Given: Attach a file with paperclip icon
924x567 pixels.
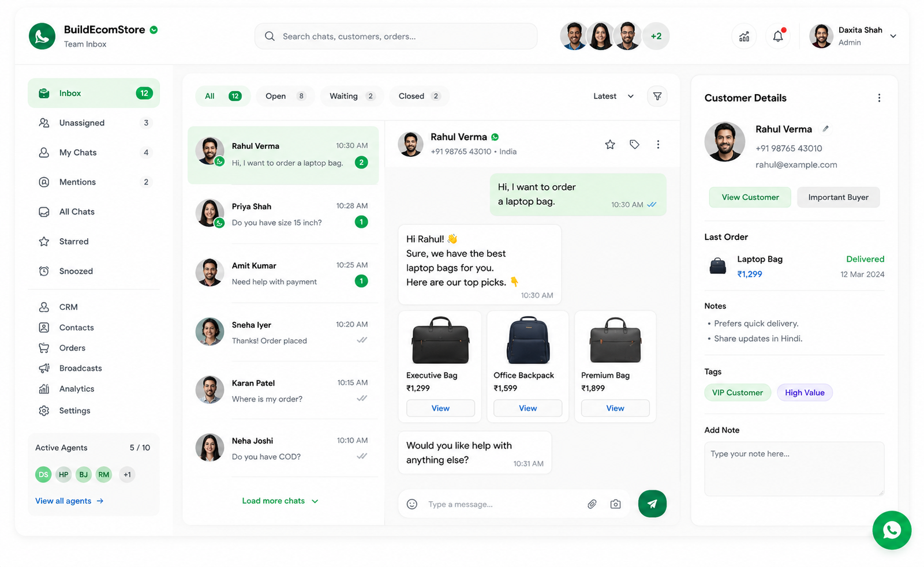Looking at the screenshot, I should (x=592, y=504).
